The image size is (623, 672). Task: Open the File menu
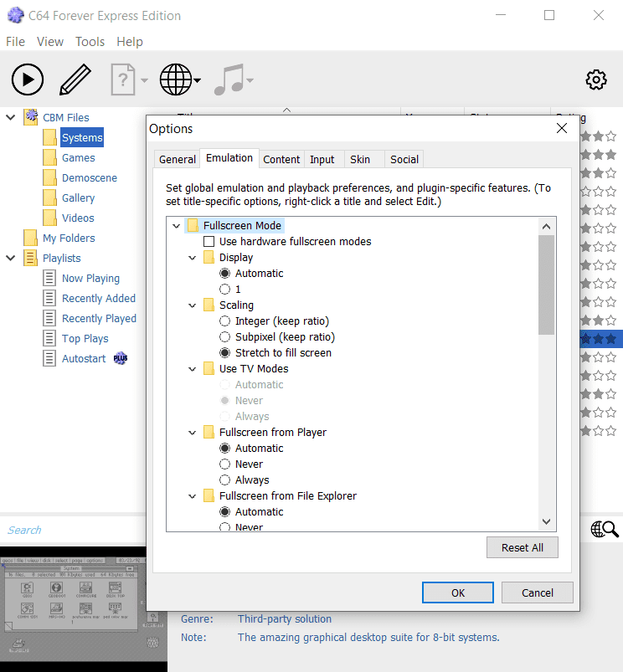pos(15,42)
